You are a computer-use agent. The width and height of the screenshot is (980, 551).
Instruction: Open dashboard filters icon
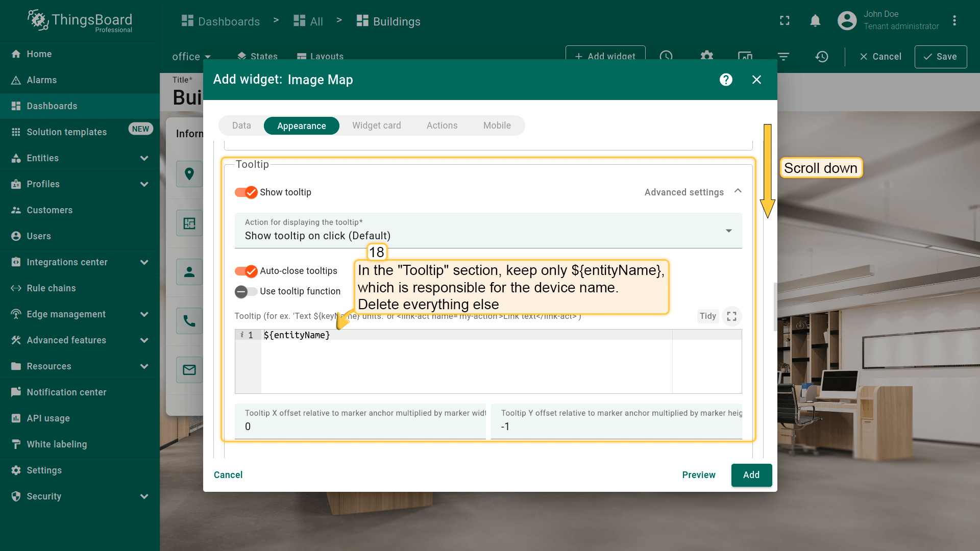point(783,57)
